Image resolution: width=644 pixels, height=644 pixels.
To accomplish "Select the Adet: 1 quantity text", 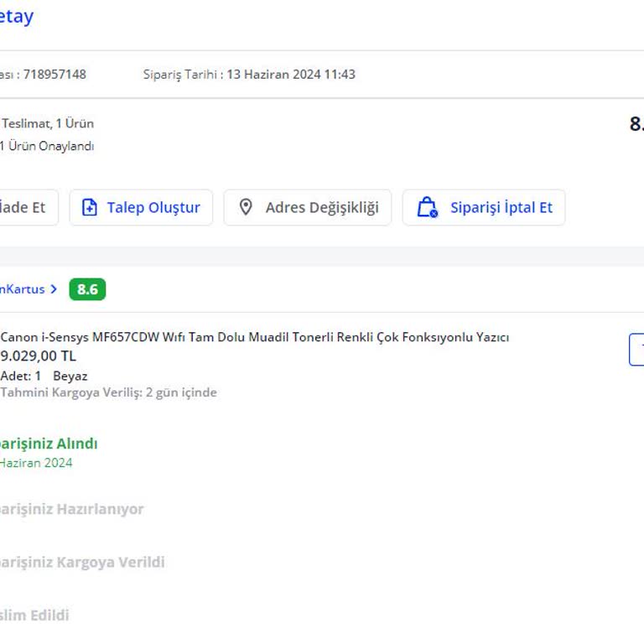I will (20, 376).
